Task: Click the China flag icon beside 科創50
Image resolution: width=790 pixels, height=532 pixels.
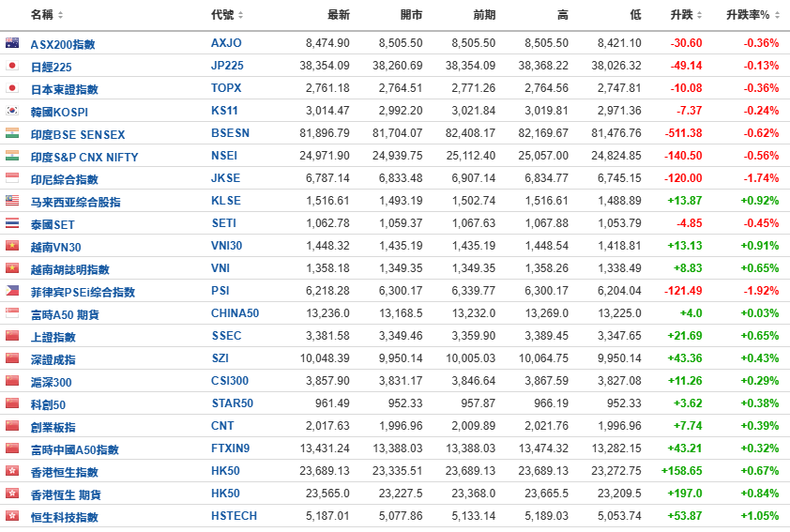Action: (12, 403)
